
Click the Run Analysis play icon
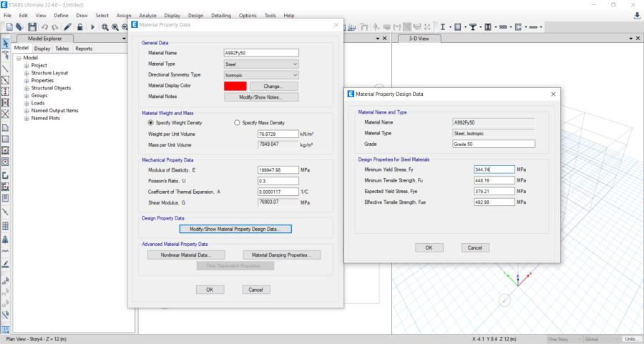pyautogui.click(x=92, y=27)
